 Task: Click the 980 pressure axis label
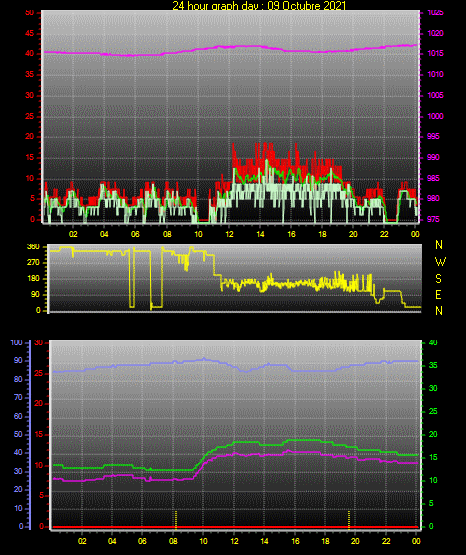[433, 198]
